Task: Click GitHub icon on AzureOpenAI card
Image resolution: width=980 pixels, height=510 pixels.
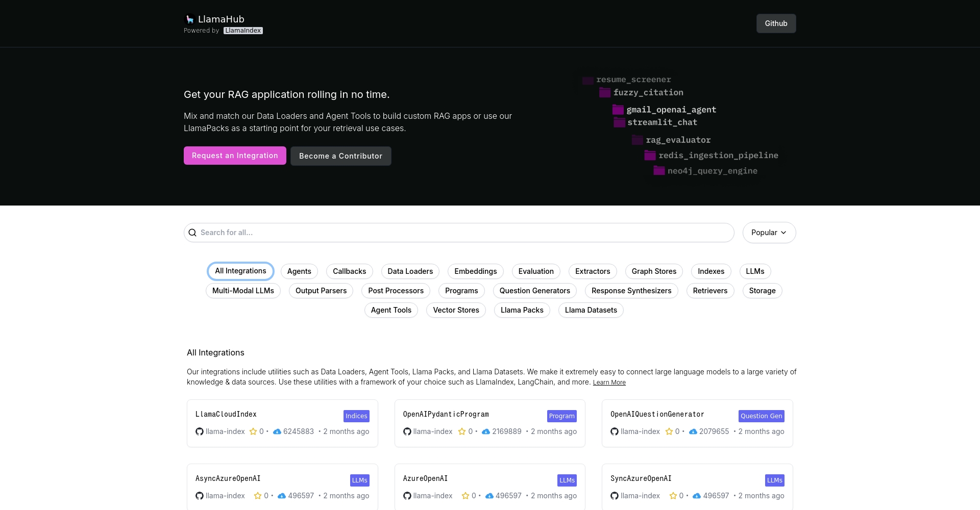Action: coord(407,496)
